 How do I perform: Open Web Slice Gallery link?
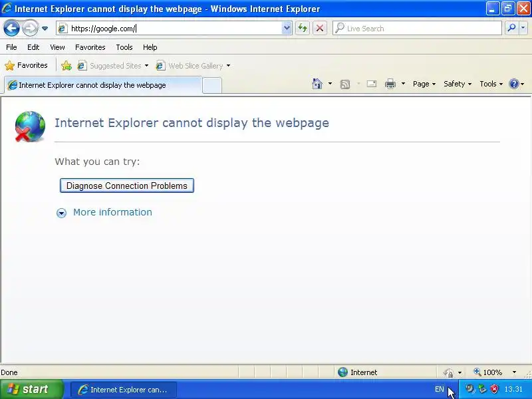point(190,65)
